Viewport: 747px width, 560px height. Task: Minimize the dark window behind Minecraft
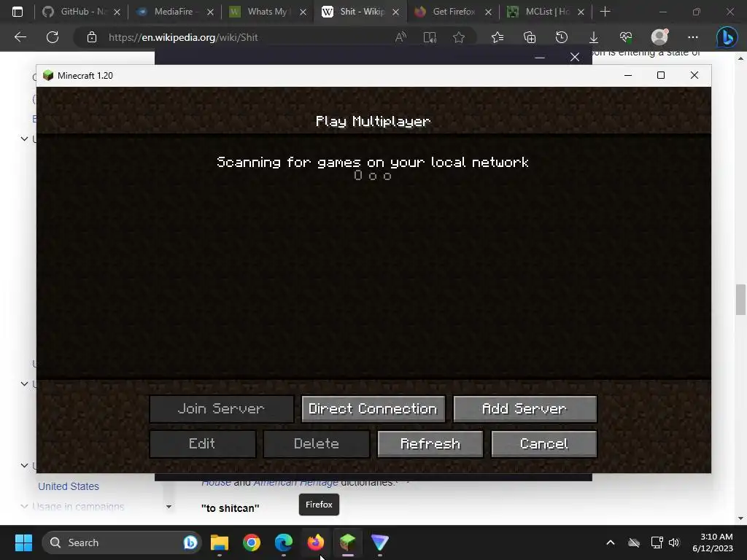pos(540,57)
